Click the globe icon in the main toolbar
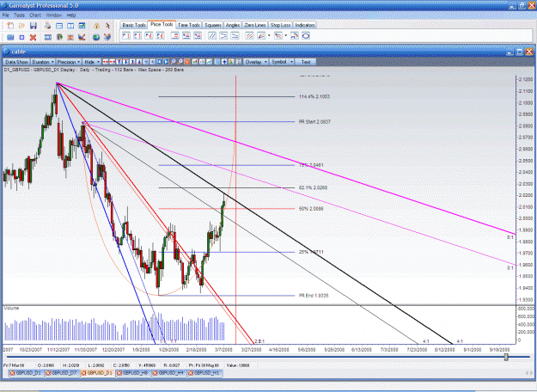Image resolution: width=537 pixels, height=392 pixels. point(96,37)
